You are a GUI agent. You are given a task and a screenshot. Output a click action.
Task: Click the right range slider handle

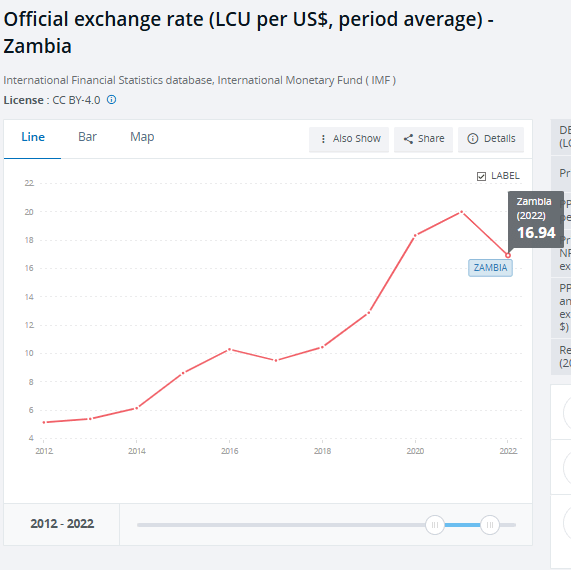point(490,525)
